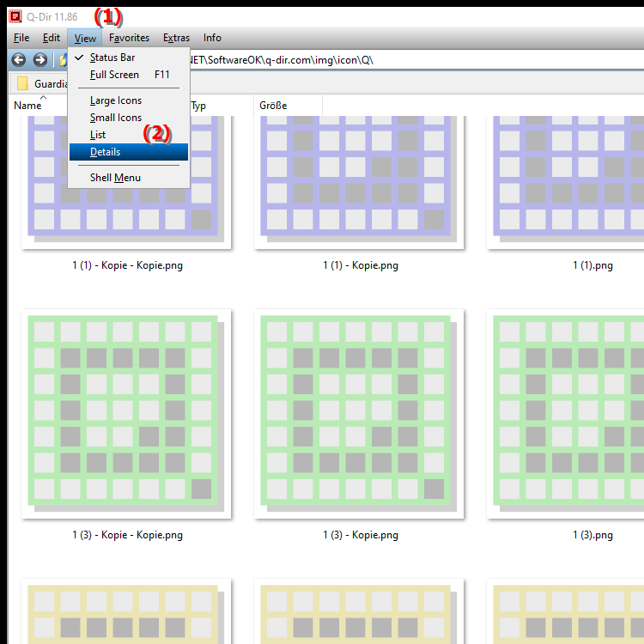Image resolution: width=644 pixels, height=644 pixels.
Task: Click file name label 1 (3) - Kopie.png
Action: coord(361,535)
